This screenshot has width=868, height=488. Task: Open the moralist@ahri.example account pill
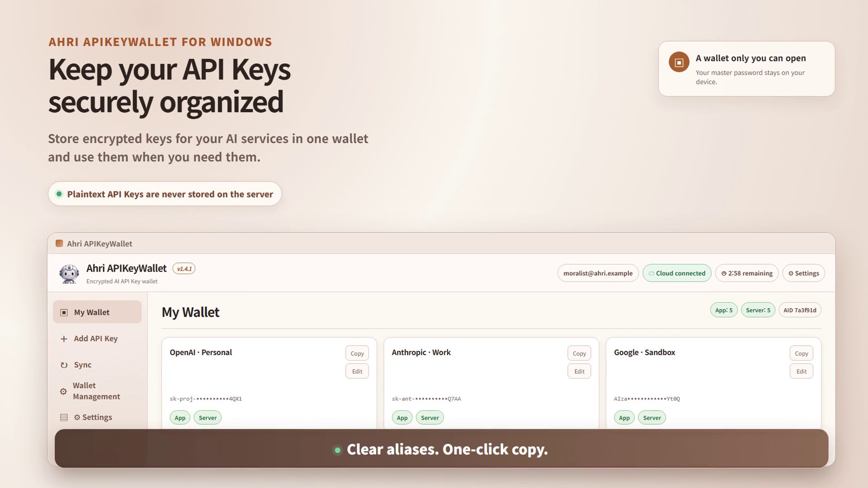598,273
